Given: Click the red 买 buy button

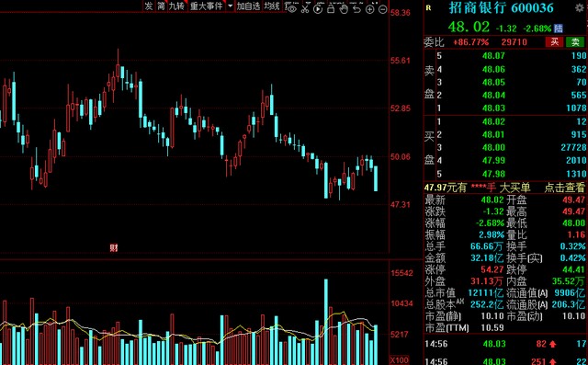Looking at the screenshot, I should [x=555, y=42].
